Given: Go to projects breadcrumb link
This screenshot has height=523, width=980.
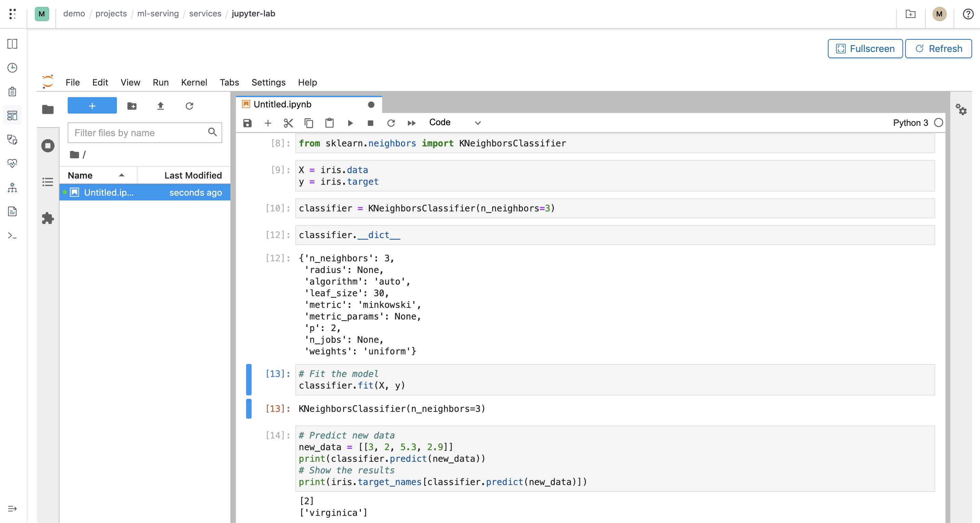Looking at the screenshot, I should pos(111,14).
